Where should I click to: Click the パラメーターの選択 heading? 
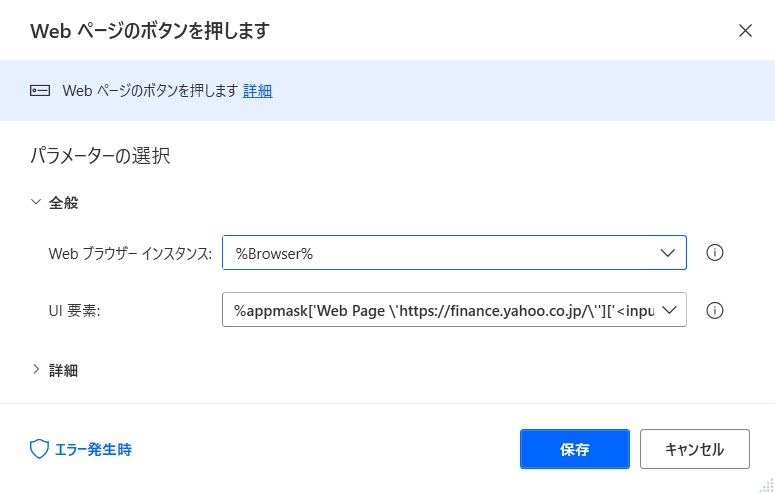(100, 156)
